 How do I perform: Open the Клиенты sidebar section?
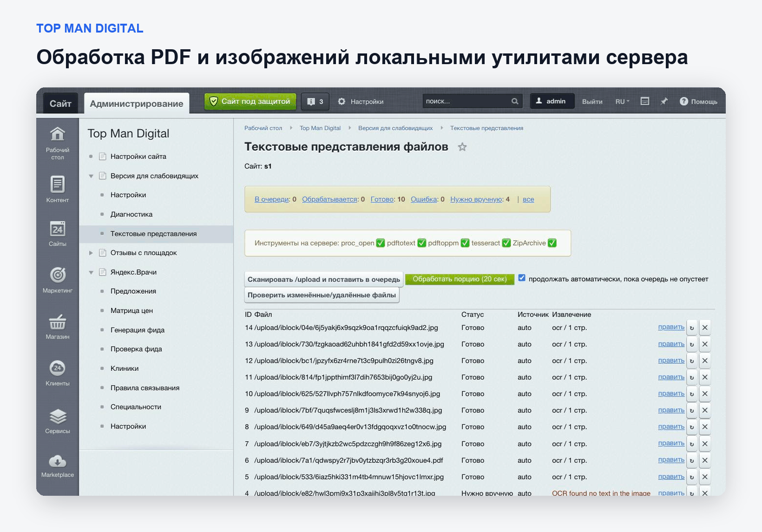(x=58, y=373)
